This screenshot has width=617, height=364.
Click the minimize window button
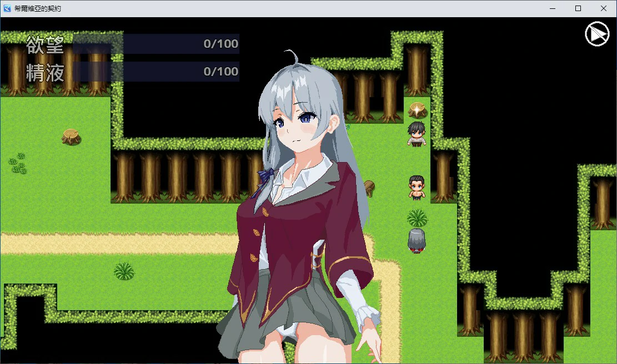[x=552, y=8]
